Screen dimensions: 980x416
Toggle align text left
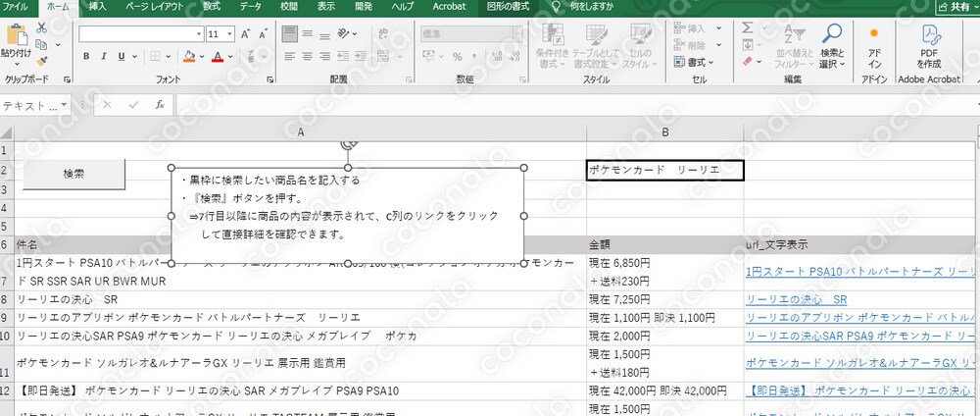(289, 56)
